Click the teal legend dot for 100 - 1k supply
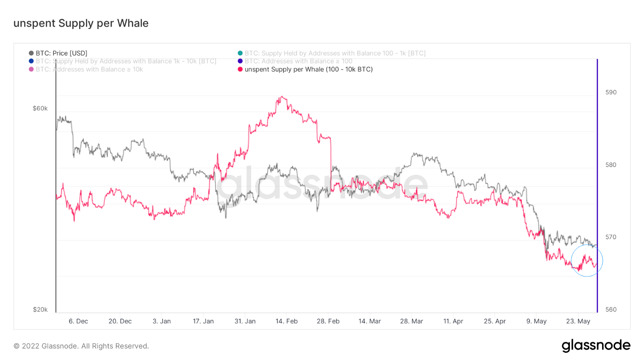The width and height of the screenshot is (644, 362). pos(240,53)
